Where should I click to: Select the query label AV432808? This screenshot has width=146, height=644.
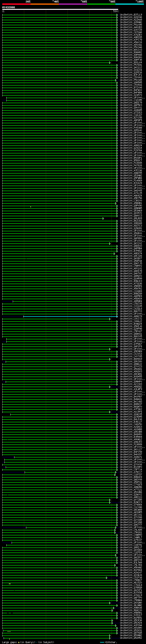point(8,7)
